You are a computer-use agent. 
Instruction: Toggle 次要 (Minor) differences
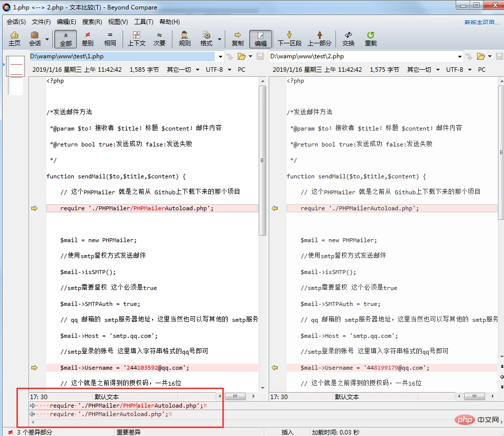click(x=160, y=39)
